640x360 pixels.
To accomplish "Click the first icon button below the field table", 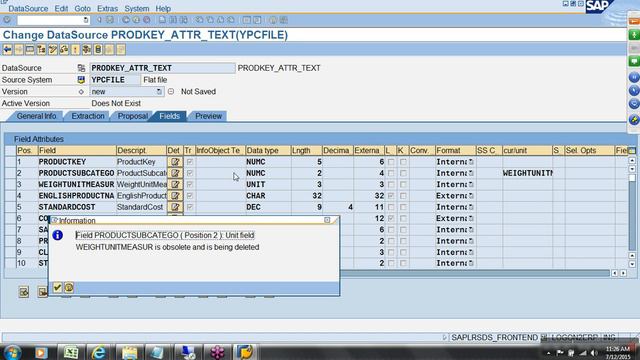I will pos(24,292).
